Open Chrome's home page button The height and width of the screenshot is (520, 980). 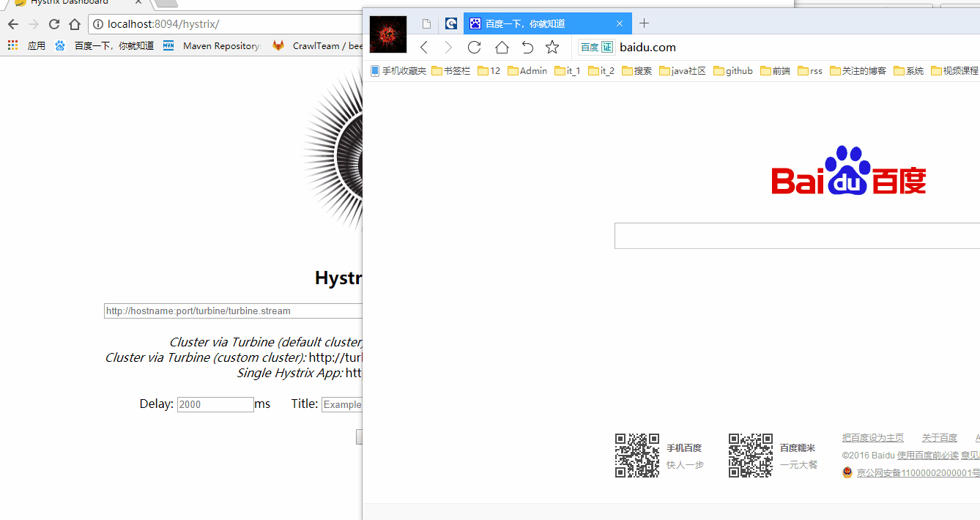click(x=74, y=24)
